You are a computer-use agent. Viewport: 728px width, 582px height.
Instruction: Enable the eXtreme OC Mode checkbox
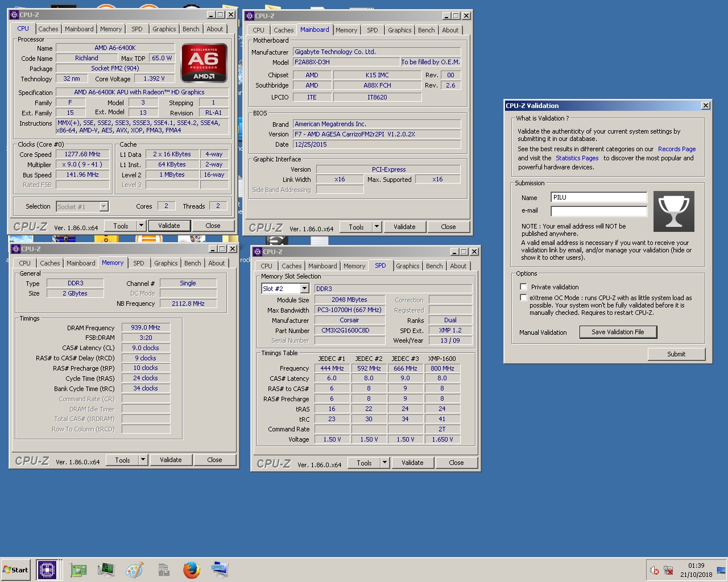[x=523, y=297]
